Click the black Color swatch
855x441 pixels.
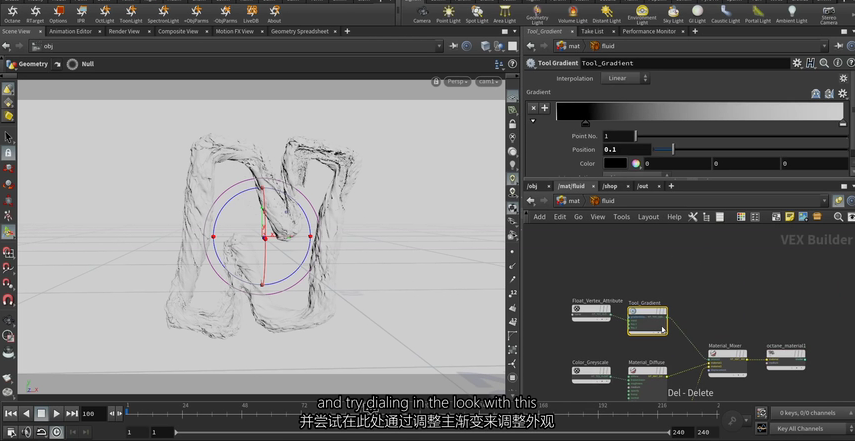[615, 163]
